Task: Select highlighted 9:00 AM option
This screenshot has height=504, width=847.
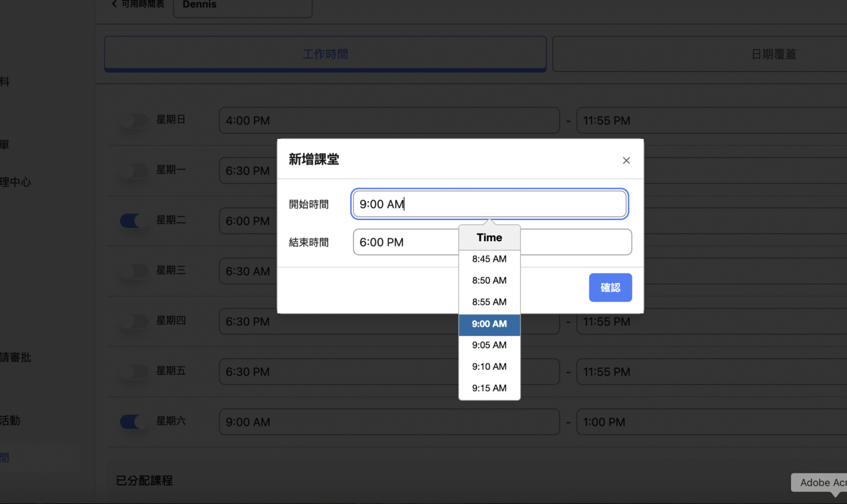Action: coord(489,324)
